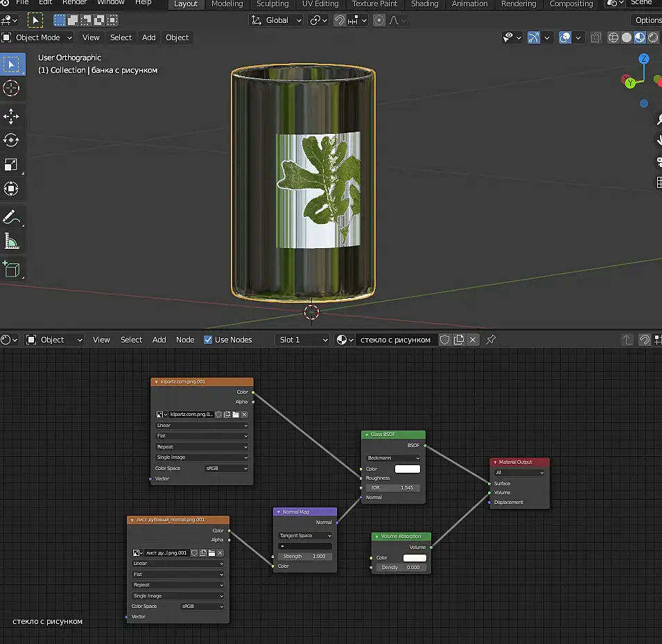
Task: Activate the Rotate tool
Action: 12,140
